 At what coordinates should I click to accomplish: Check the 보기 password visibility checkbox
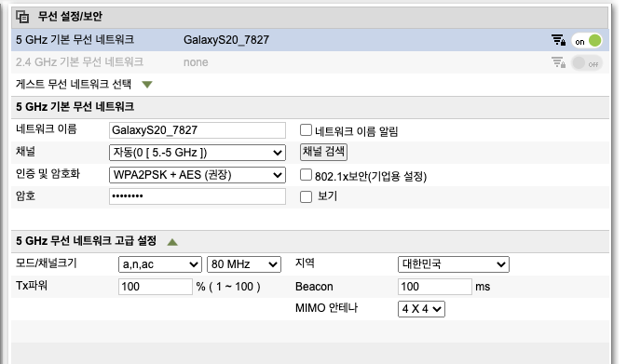pos(306,196)
